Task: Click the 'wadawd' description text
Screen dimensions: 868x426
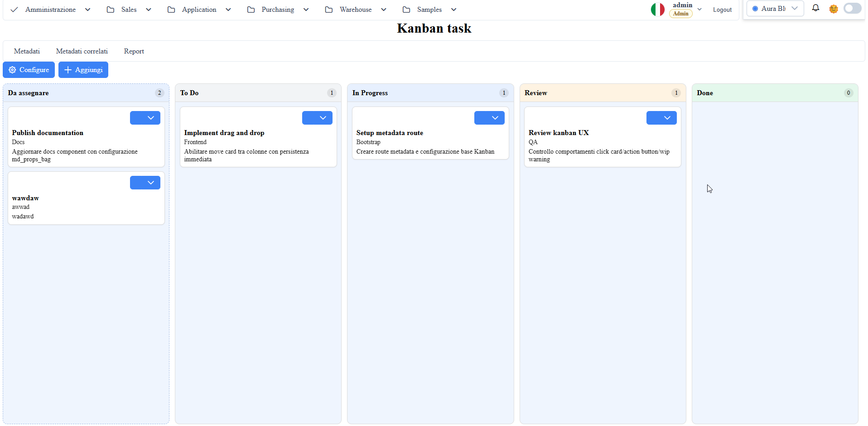Action: (x=23, y=217)
